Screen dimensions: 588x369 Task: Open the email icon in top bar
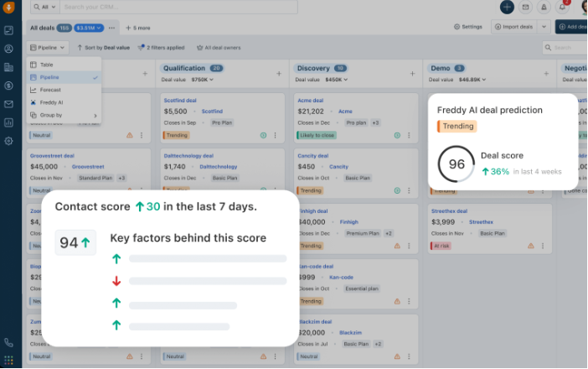click(x=525, y=7)
